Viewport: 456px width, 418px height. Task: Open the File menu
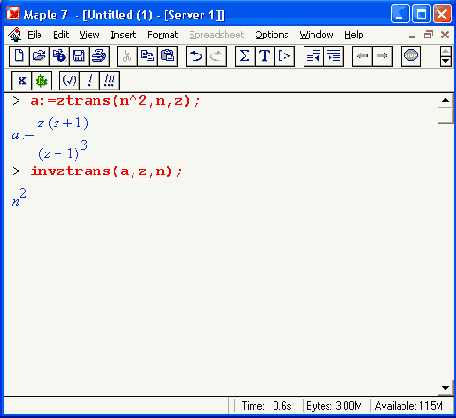pyautogui.click(x=34, y=35)
